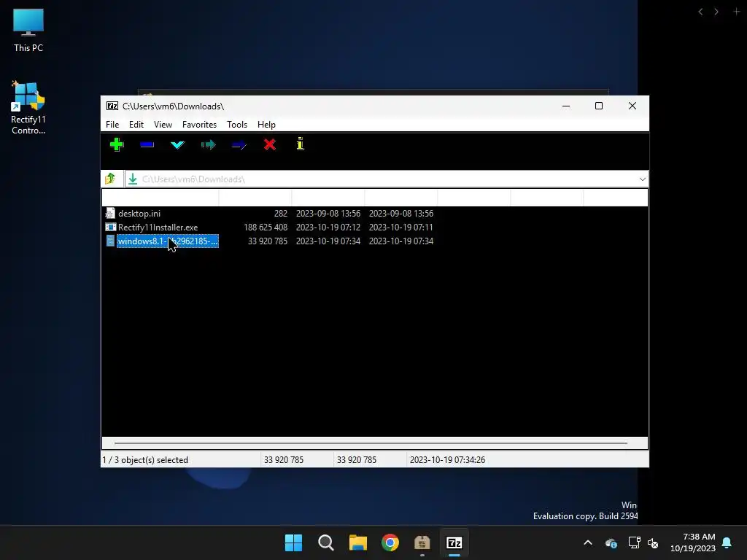Maximize the 7-Zip window
The width and height of the screenshot is (747, 560).
599,106
